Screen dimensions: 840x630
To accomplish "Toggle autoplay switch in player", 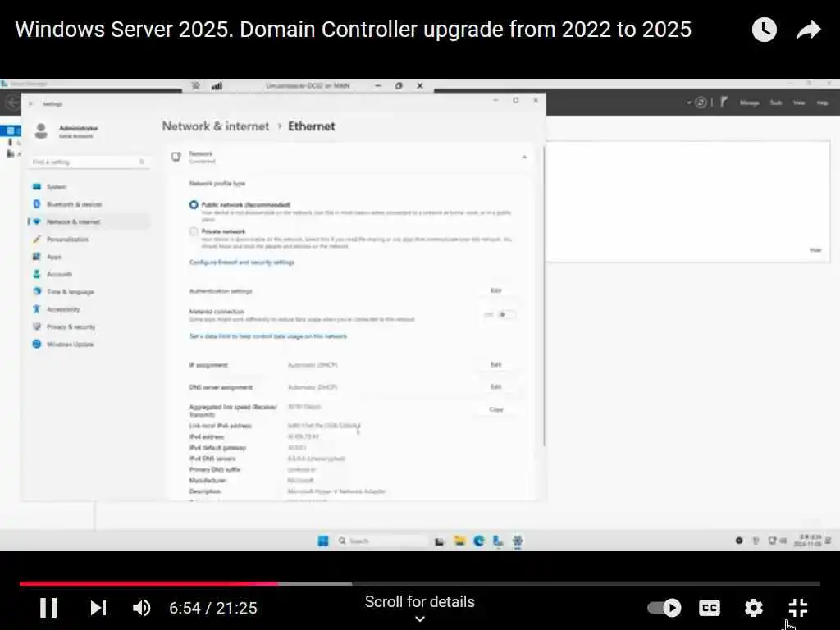I will tap(664, 608).
